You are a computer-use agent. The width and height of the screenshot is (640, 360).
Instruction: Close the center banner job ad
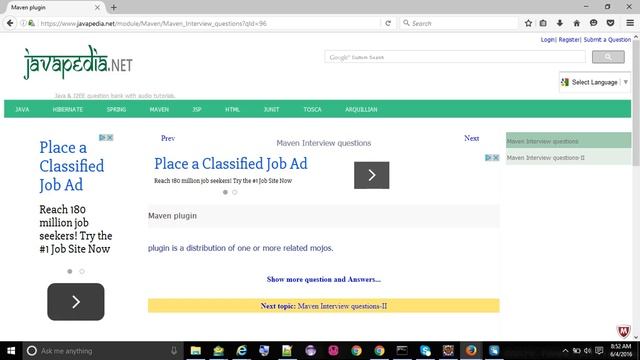click(496, 158)
